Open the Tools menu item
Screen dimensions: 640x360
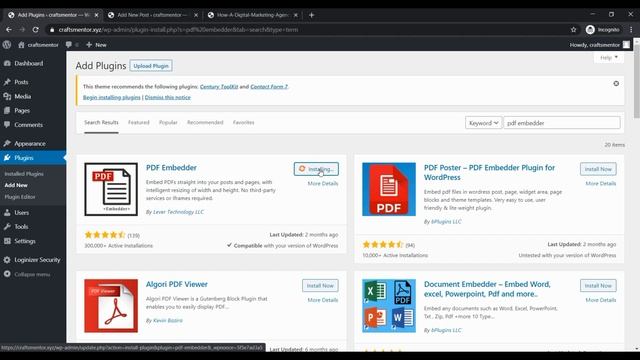21,227
